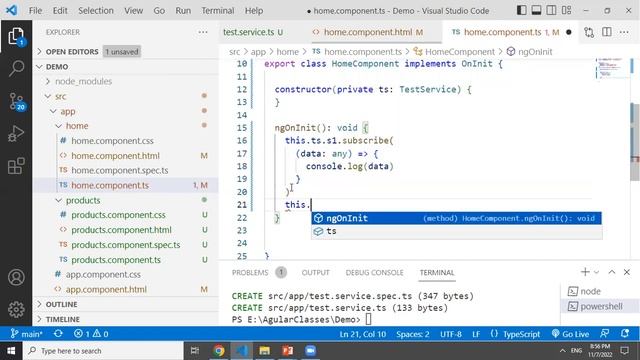Image resolution: width=640 pixels, height=360 pixels.
Task: Create a new terminal with plus icon
Action: (585, 272)
